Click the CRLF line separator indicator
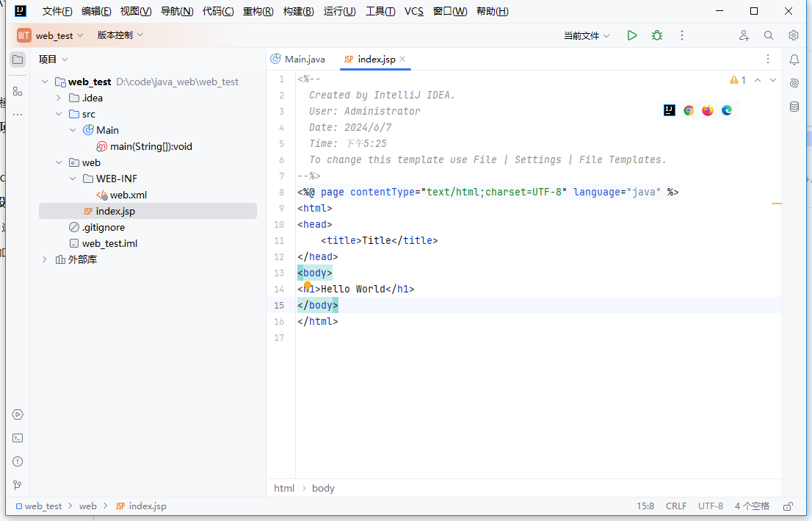 675,506
